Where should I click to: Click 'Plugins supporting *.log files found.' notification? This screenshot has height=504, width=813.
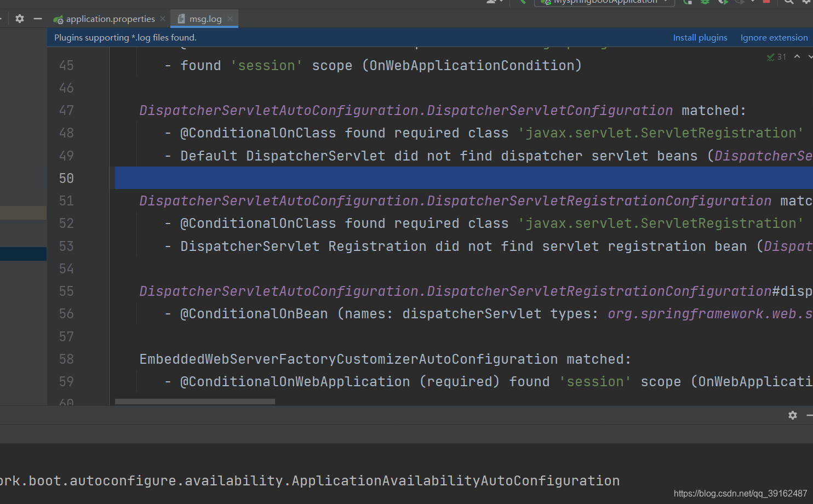125,37
